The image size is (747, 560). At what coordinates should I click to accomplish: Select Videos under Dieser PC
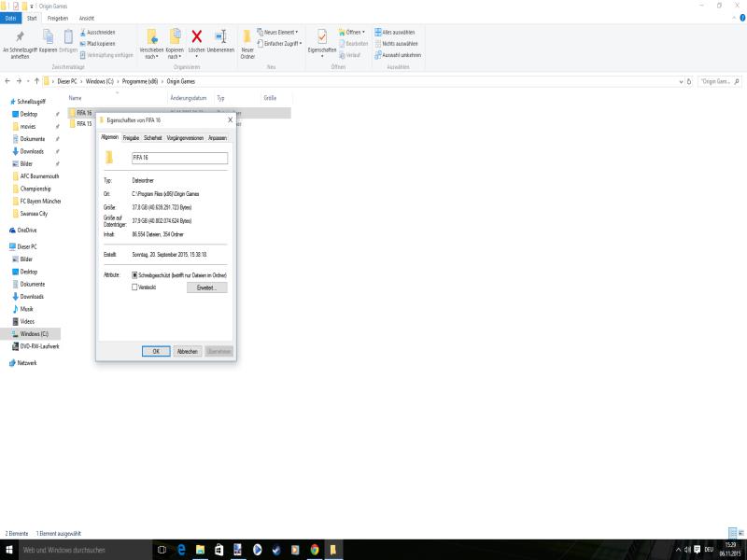click(27, 321)
